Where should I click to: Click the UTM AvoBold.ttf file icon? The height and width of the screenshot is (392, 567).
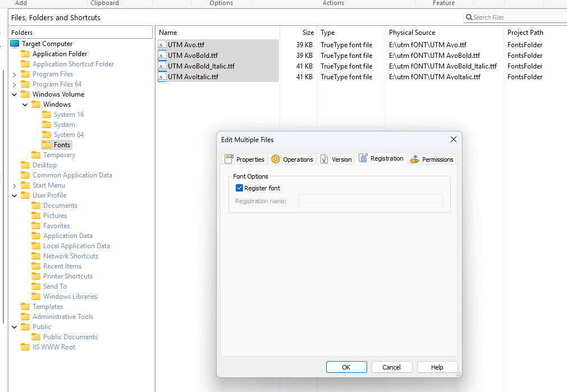(162, 56)
